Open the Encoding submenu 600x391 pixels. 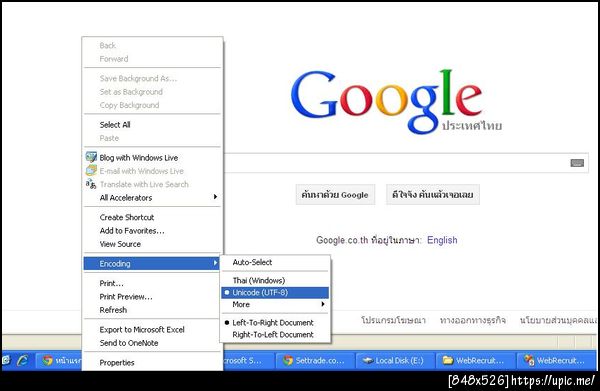tap(152, 264)
